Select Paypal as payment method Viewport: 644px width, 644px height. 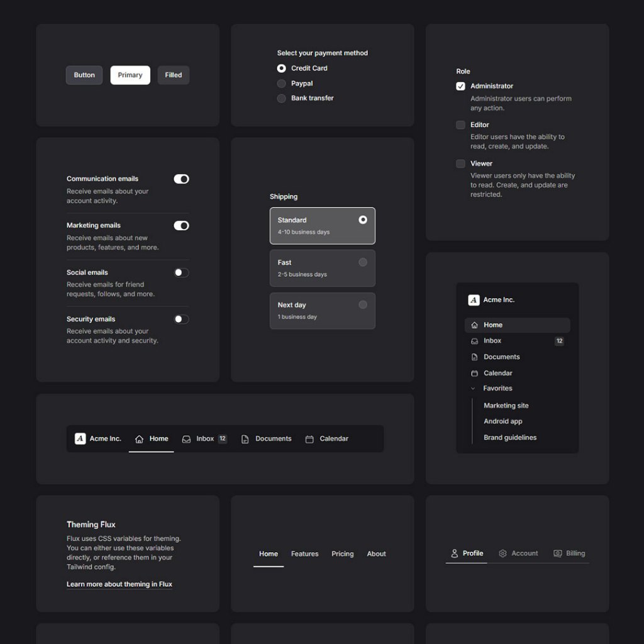(281, 83)
